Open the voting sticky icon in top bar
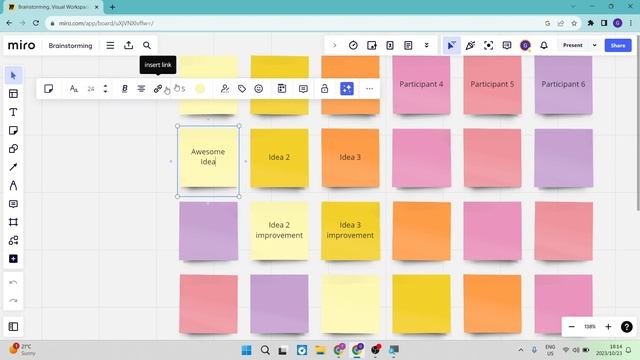 point(372,45)
